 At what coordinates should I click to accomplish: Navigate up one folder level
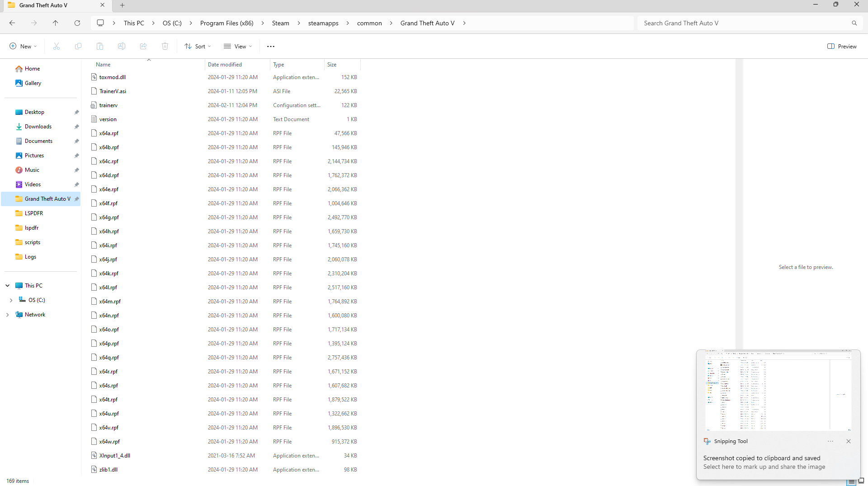tap(56, 23)
